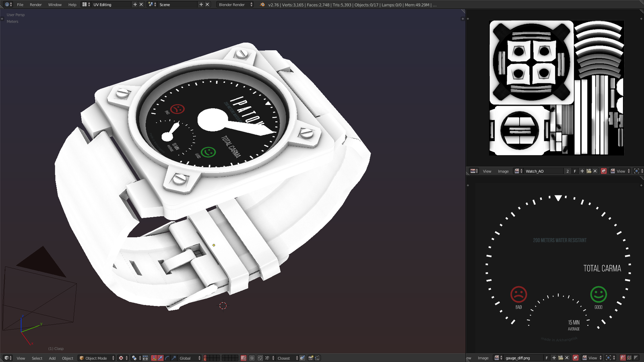Unlink the Watch_AO image
Viewport: 644px width, 362px height.
pos(595,171)
